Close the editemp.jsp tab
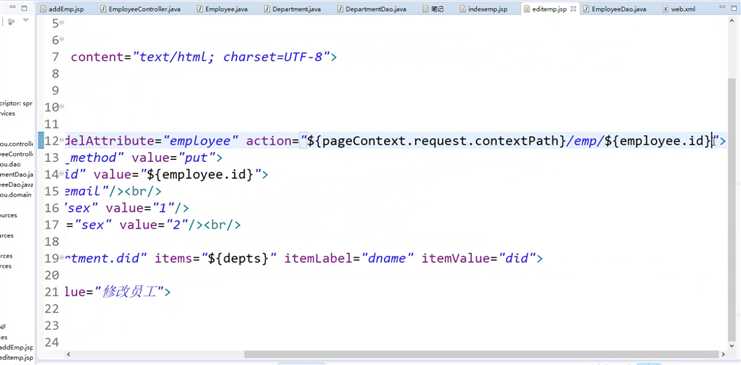This screenshot has width=741, height=365. click(x=573, y=9)
